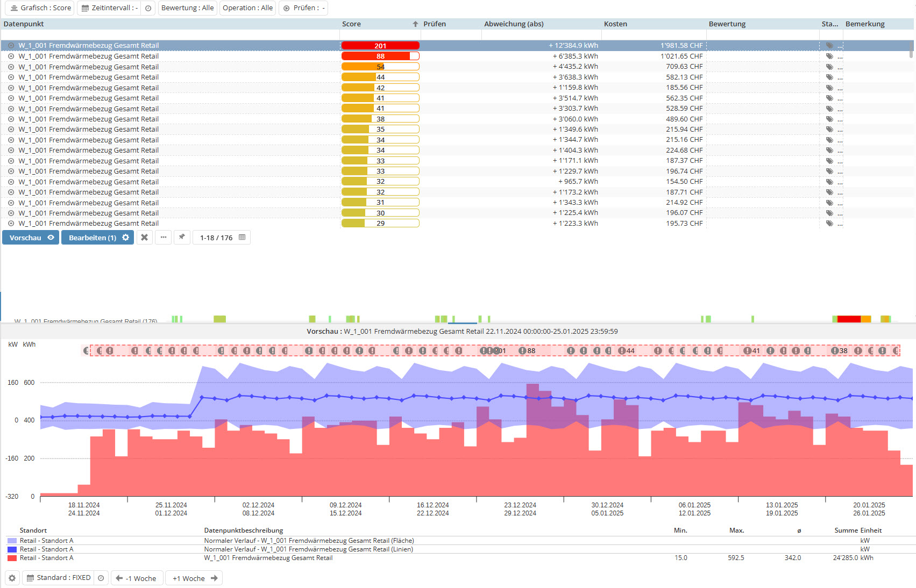Click the 1-18 / 176 pagination control

tap(222, 238)
